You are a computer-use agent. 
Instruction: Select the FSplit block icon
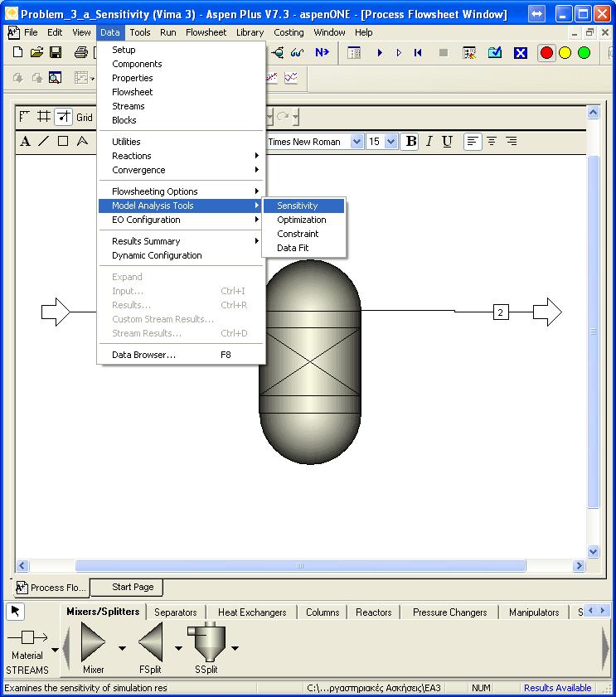[x=150, y=641]
